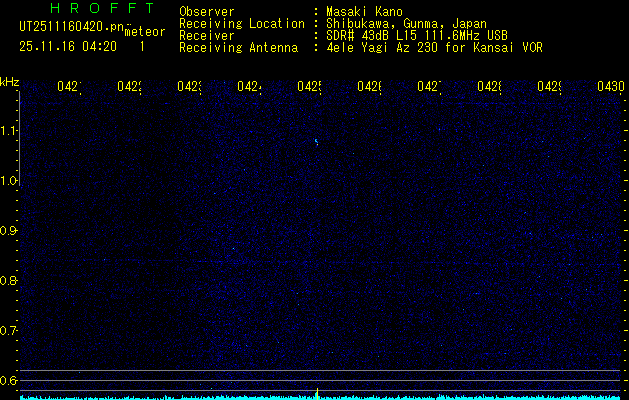This screenshot has width=629, height=400.
Task: Click the 0.8 kHz frequency label
Action: [8, 280]
